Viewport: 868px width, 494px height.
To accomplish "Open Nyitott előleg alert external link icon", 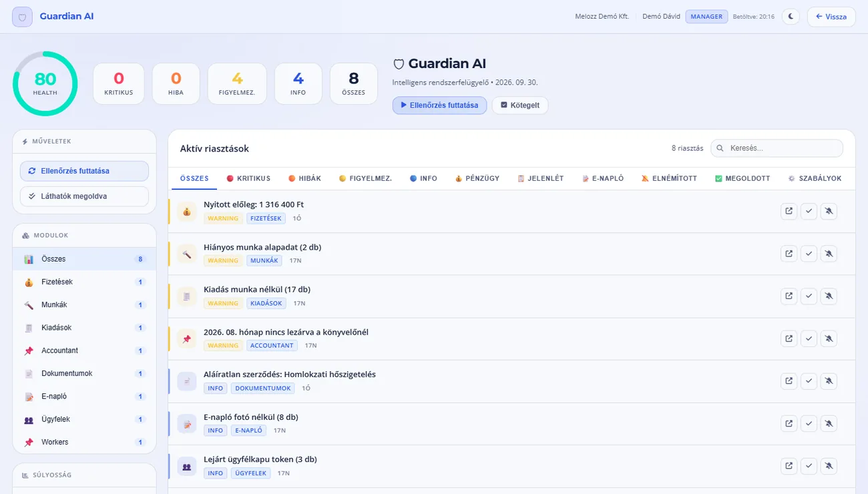I will [789, 211].
